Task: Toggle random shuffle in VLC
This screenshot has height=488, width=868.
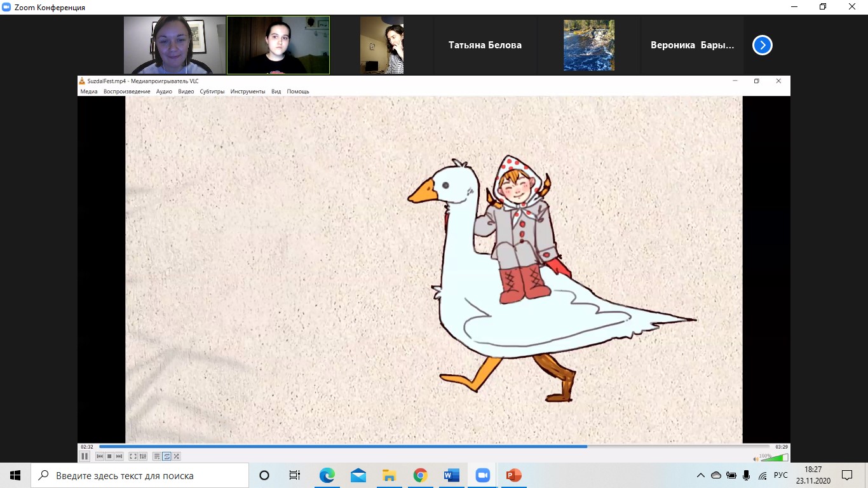Action: (176, 456)
